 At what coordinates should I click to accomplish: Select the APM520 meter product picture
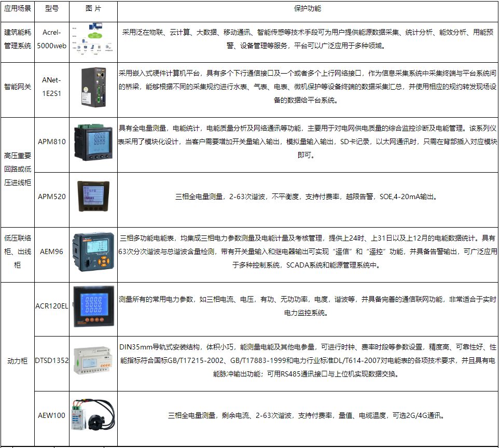coord(93,197)
